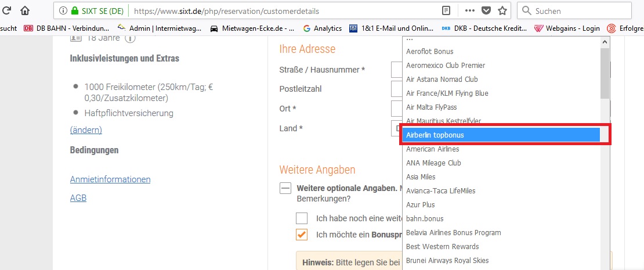Pick Belavia Airlines Bonus Program entry
The width and height of the screenshot is (644, 270).
(501, 233)
